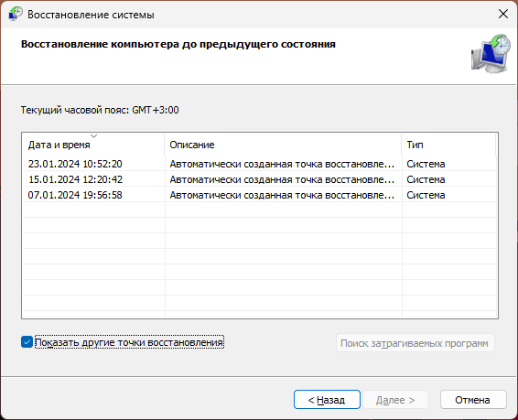Click the Назад button

(327, 400)
